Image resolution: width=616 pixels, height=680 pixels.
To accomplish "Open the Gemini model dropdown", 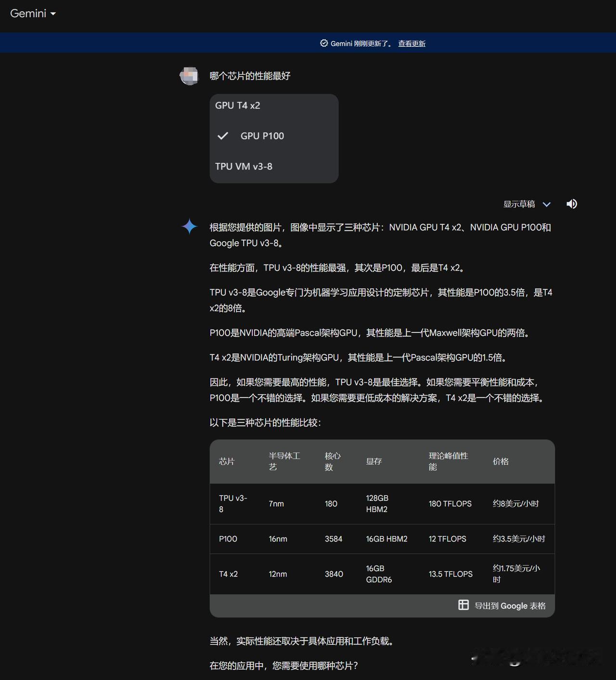I will point(33,13).
